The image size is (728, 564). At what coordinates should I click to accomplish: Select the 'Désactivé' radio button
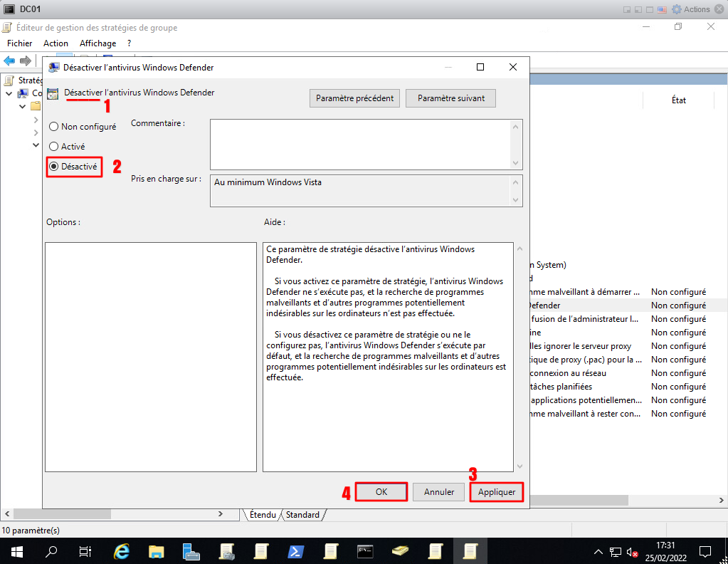click(54, 166)
